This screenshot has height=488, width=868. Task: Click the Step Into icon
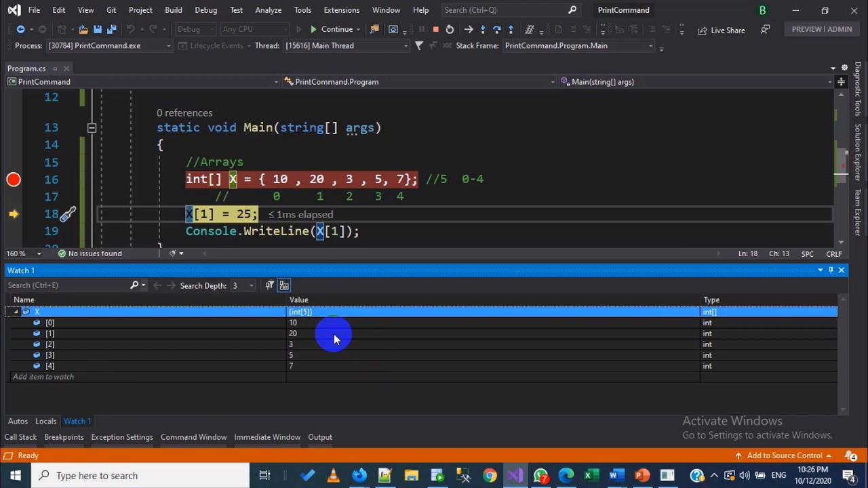[483, 29]
